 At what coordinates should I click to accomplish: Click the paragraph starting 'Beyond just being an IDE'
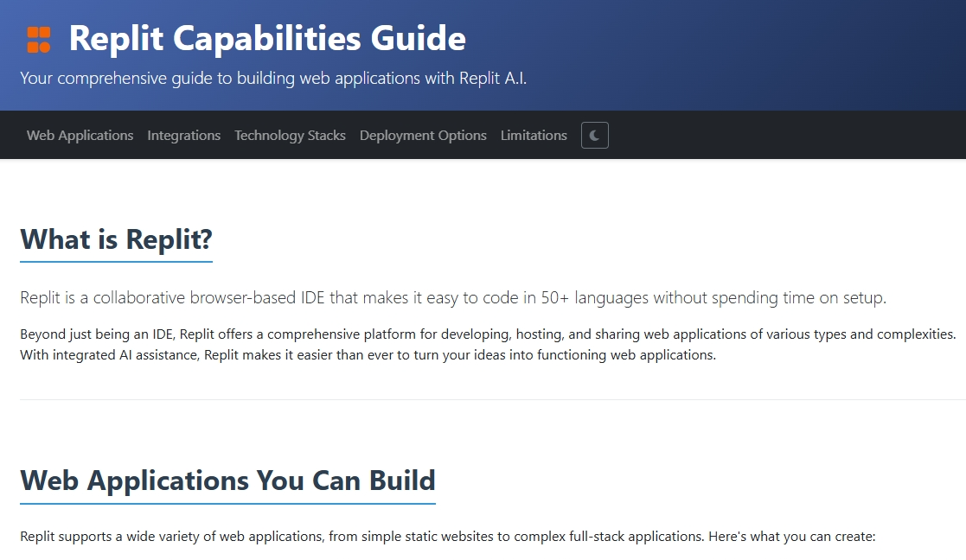pyautogui.click(x=488, y=345)
